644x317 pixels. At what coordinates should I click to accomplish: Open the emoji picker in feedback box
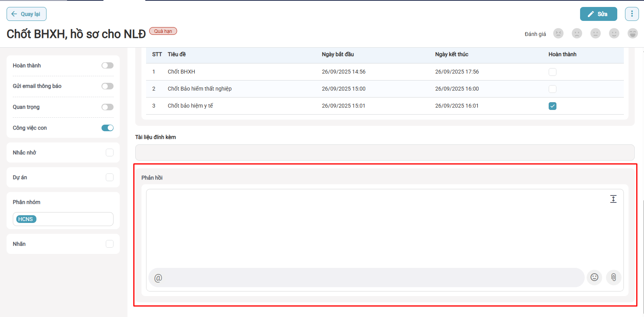(594, 277)
